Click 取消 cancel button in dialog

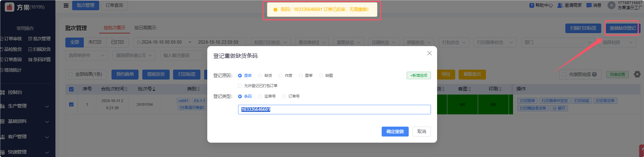click(422, 132)
